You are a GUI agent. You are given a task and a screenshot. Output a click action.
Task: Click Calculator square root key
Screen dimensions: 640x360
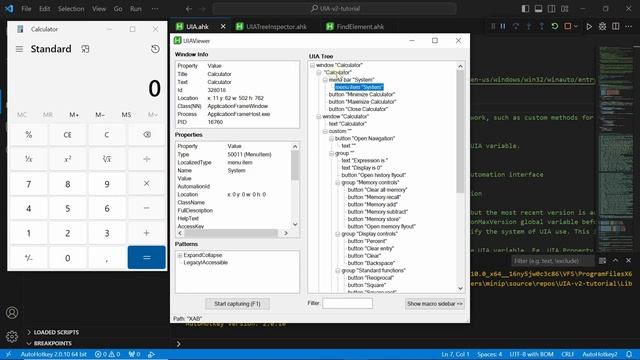(107, 159)
